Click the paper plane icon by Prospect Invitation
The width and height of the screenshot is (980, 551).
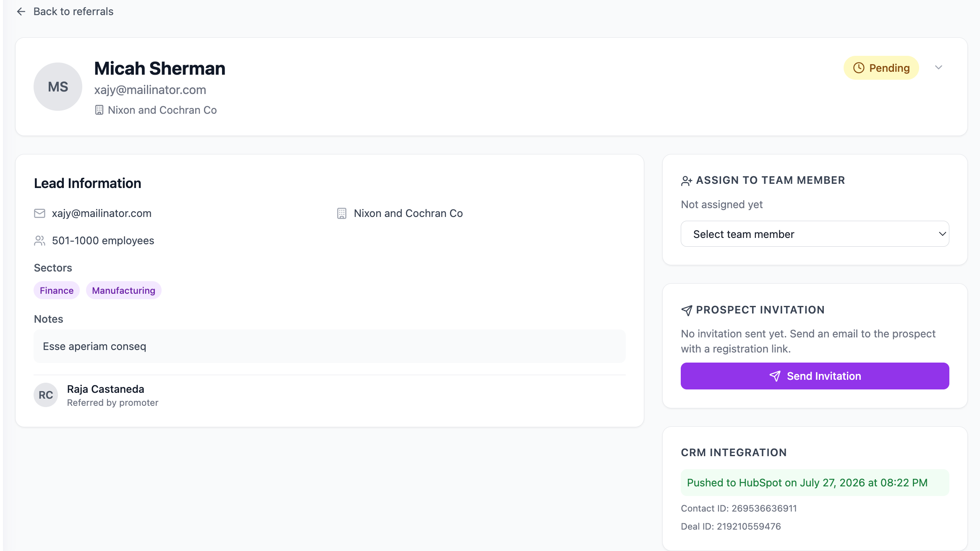(x=687, y=310)
